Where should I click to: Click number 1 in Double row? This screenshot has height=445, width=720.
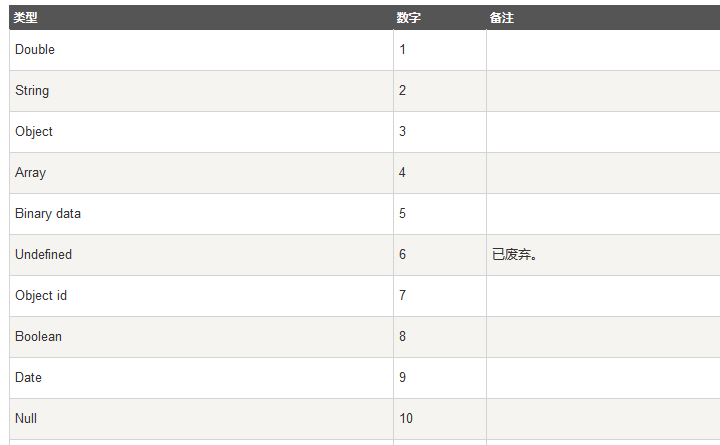[x=402, y=50]
